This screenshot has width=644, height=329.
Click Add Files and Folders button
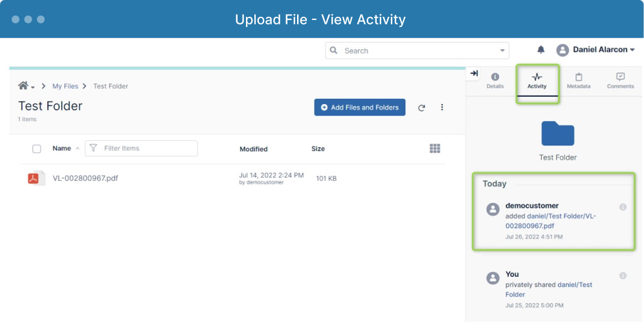(360, 107)
